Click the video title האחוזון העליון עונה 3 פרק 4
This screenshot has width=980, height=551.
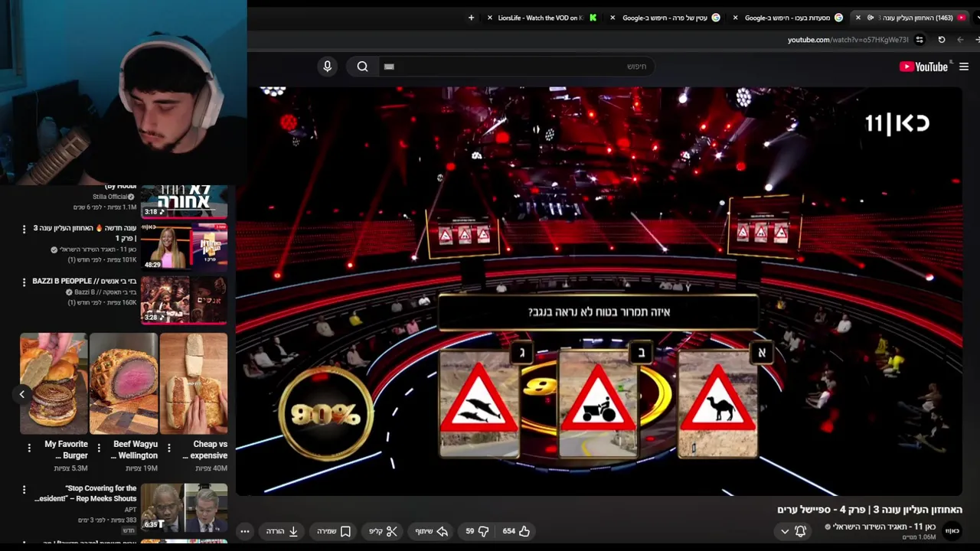[x=870, y=510]
